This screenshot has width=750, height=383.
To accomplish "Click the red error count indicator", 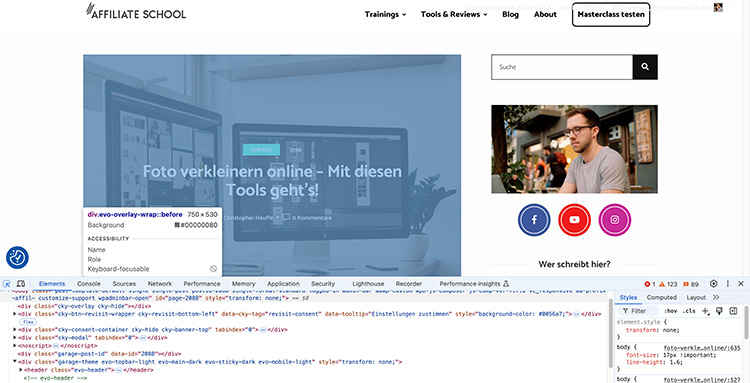I will click(650, 284).
